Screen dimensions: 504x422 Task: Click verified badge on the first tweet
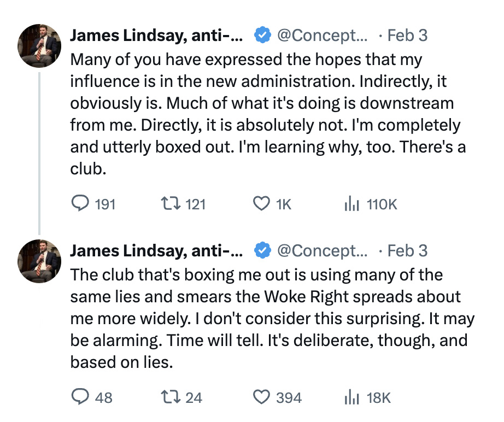(263, 36)
